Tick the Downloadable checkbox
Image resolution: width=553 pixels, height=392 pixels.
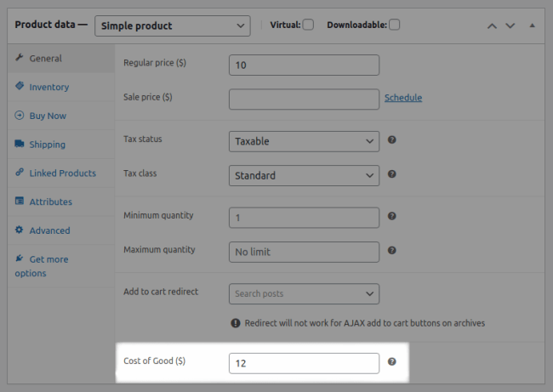[x=395, y=25]
